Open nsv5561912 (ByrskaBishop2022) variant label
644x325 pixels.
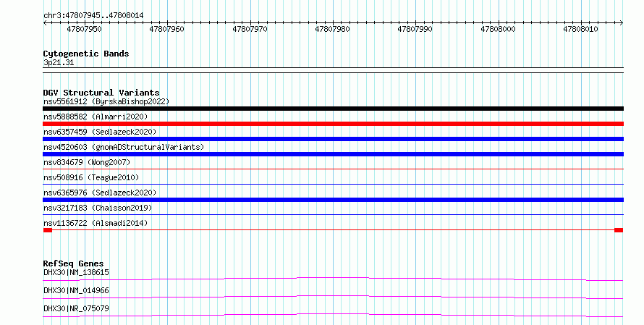coord(106,101)
